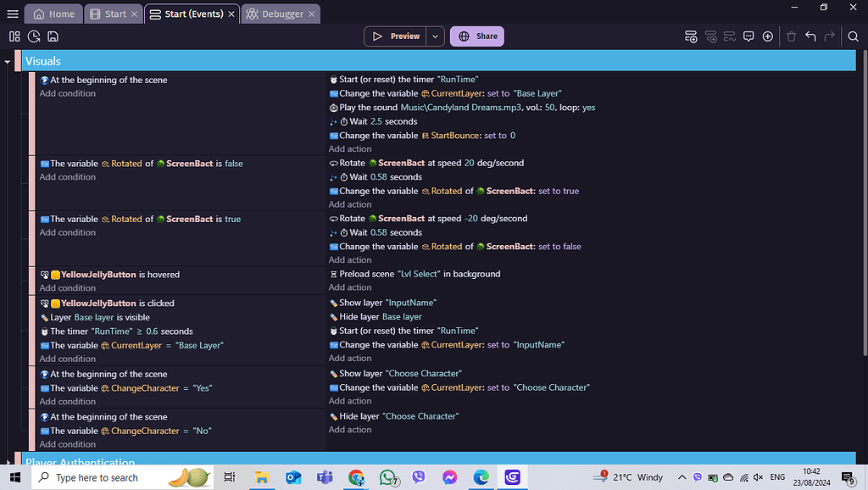Click Add action under Preload scene
The height and width of the screenshot is (490, 868).
click(x=350, y=288)
